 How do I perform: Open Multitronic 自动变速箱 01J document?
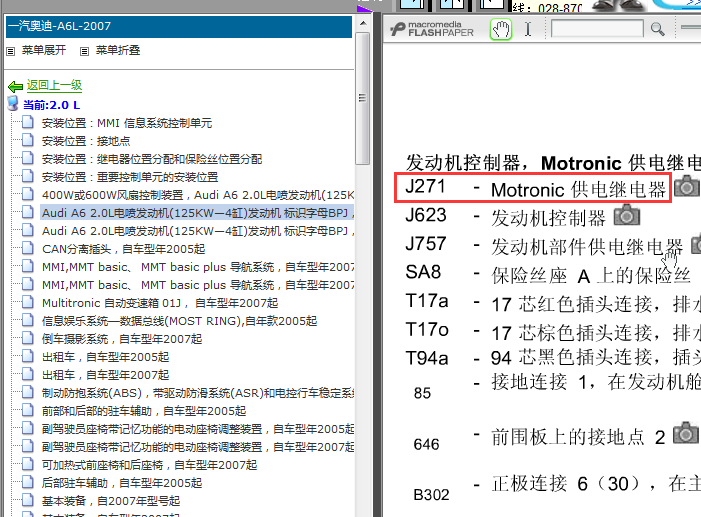click(160, 303)
